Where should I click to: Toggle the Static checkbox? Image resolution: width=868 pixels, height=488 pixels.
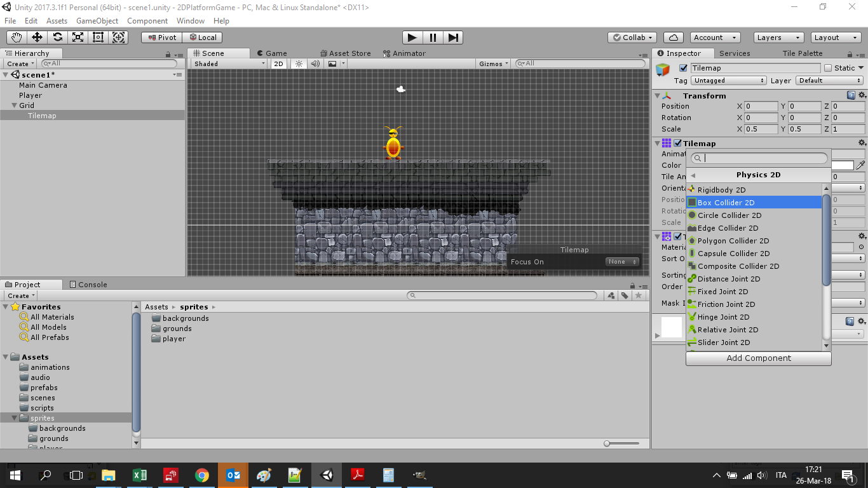pos(828,68)
